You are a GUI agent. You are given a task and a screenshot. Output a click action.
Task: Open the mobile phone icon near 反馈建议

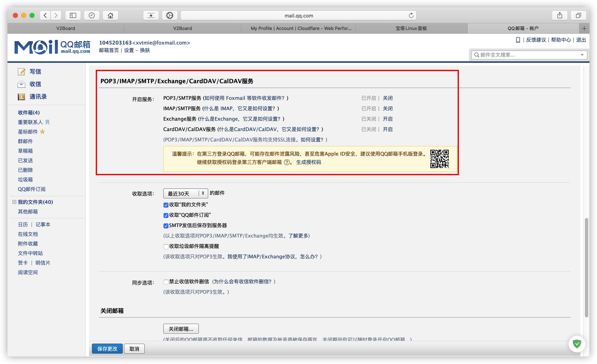pyautogui.click(x=518, y=40)
